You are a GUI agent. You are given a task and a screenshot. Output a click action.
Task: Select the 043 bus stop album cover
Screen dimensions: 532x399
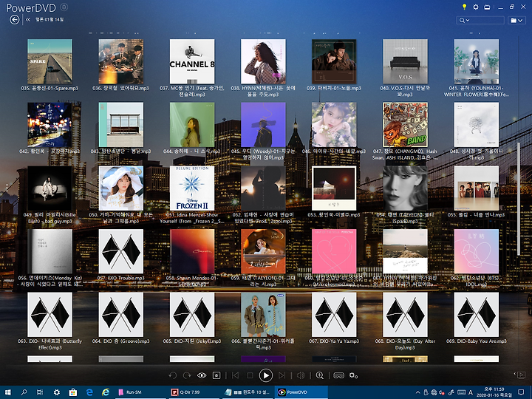pos(120,125)
